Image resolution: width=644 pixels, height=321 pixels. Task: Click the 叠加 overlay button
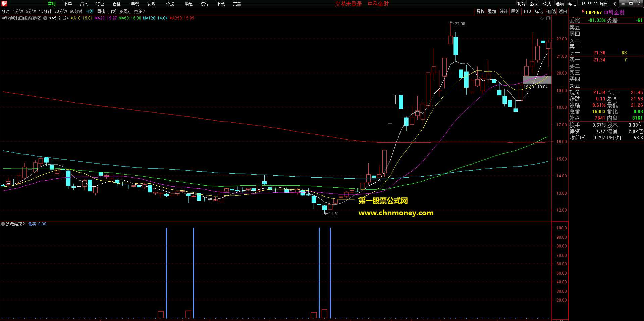[492, 11]
